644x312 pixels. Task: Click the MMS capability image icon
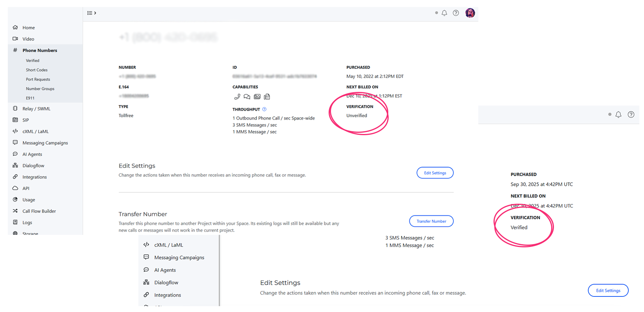pos(257,97)
